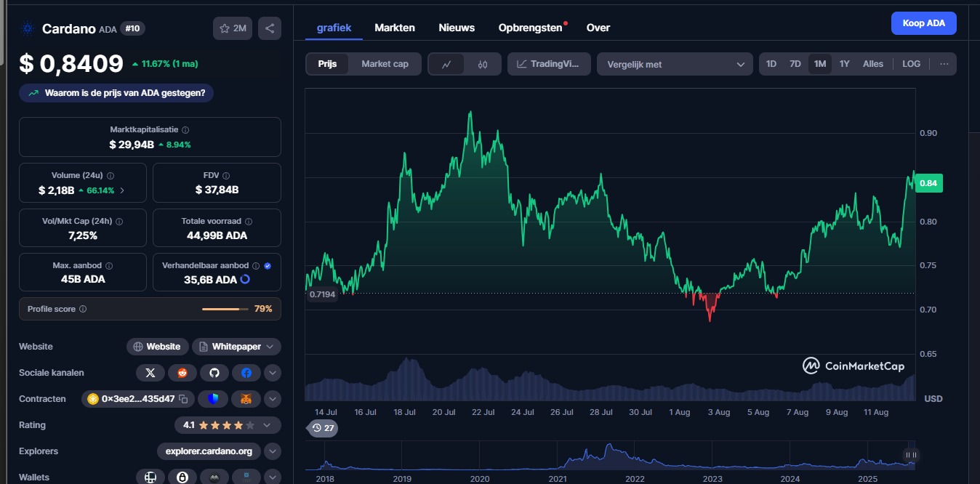Click the #10 rank badge

click(132, 28)
